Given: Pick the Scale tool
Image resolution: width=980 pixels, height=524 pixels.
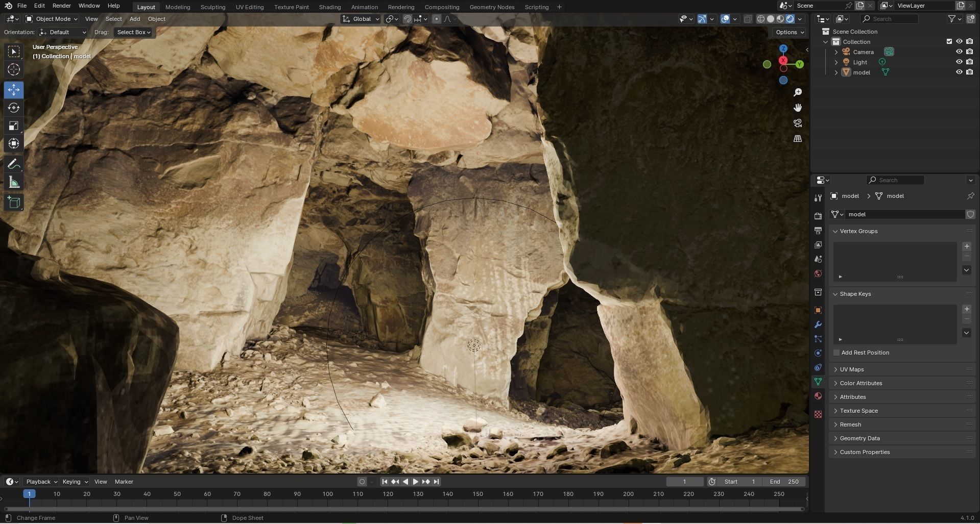Looking at the screenshot, I should click(14, 126).
